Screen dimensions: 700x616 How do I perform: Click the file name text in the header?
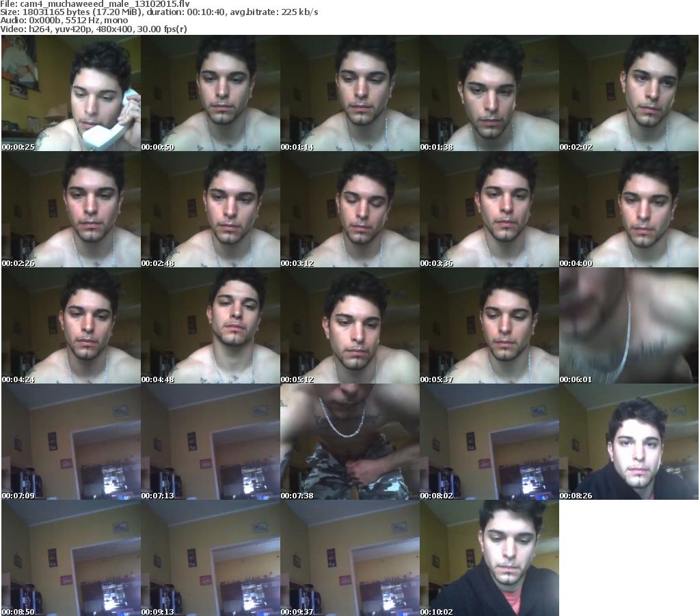point(105,3)
